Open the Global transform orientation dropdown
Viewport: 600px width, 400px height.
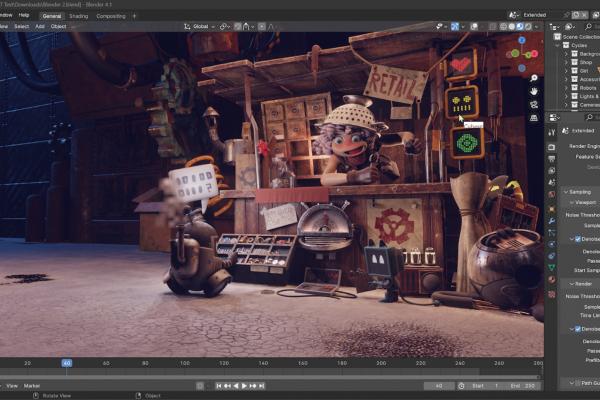pos(200,26)
